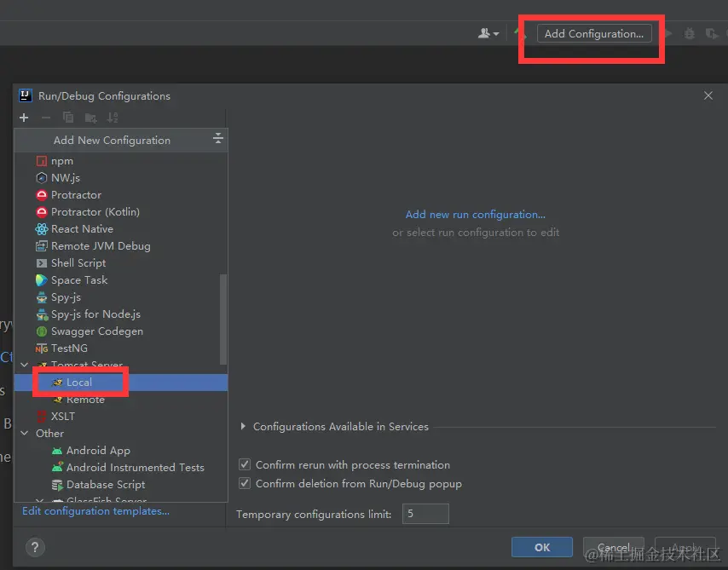Click Edit configuration templates... link
Screen dimensions: 728x570
coord(95,511)
